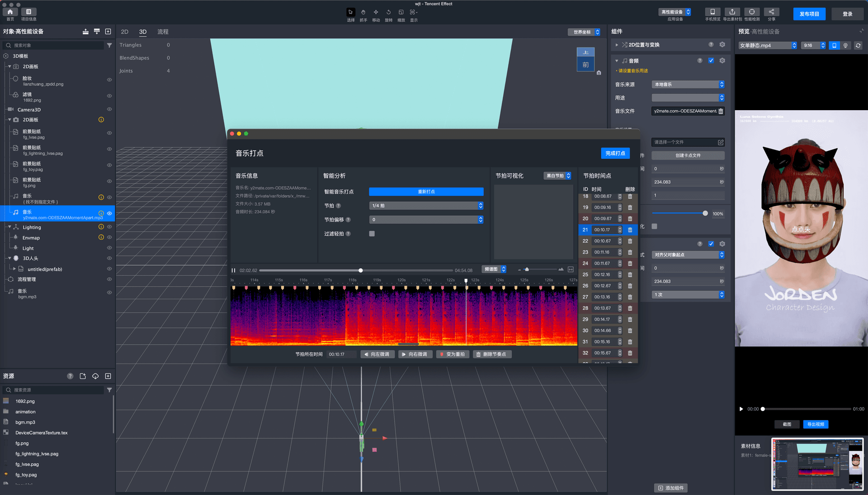The height and width of the screenshot is (495, 868).
Task: Select the scale tool
Action: [401, 12]
